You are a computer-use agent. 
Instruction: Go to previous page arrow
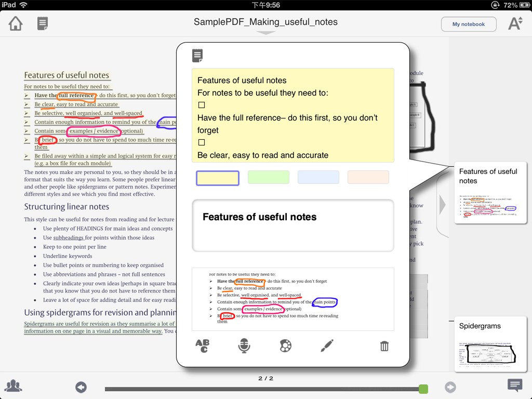[x=81, y=388]
